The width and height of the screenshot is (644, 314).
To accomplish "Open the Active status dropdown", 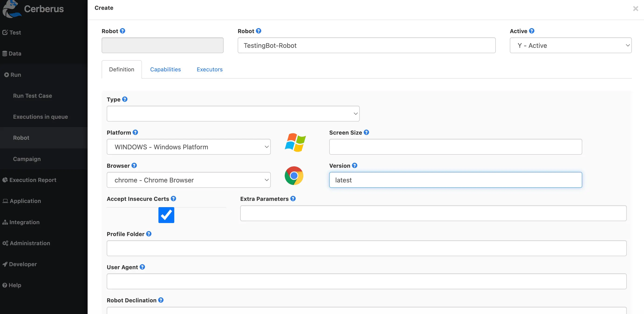I will [x=571, y=45].
